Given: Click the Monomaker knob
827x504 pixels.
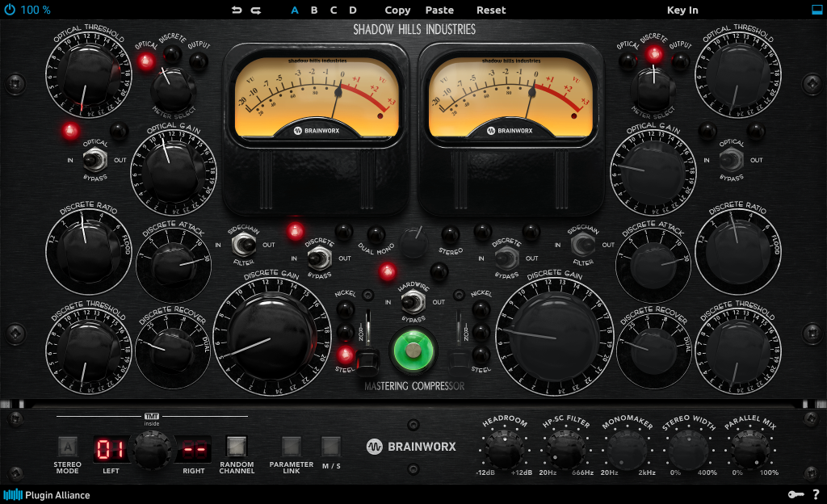Looking at the screenshot, I should [627, 450].
